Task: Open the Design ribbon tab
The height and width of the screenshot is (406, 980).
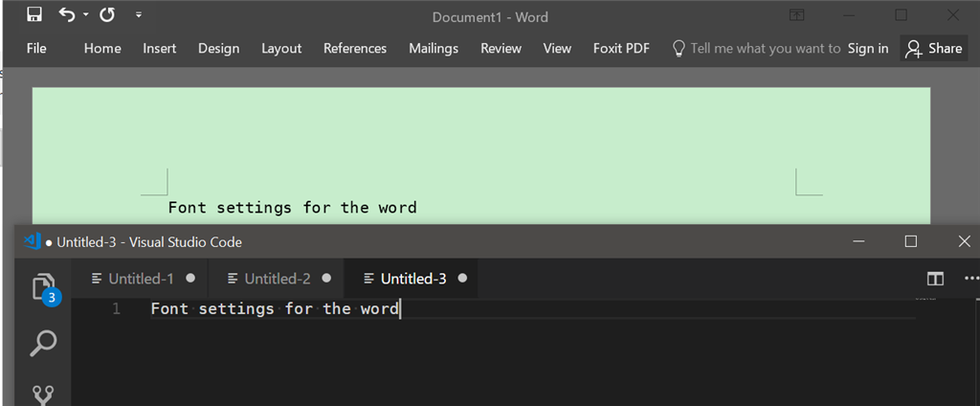Action: pos(219,48)
